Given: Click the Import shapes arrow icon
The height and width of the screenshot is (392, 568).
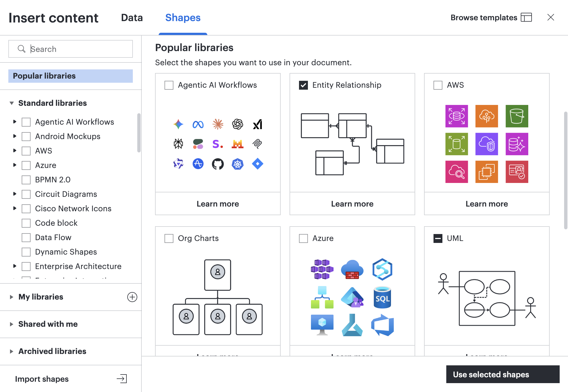Looking at the screenshot, I should (122, 379).
